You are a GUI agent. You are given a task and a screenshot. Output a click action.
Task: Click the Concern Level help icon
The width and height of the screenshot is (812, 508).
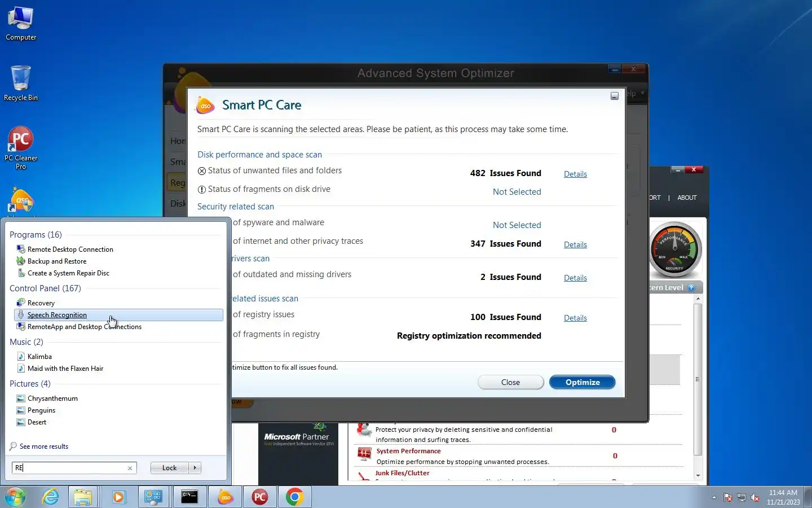pos(691,288)
